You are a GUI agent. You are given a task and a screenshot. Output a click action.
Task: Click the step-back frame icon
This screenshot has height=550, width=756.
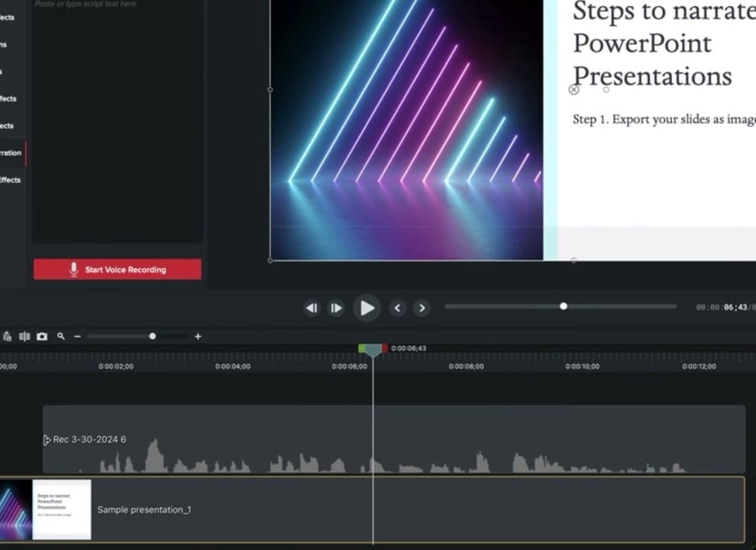(312, 308)
